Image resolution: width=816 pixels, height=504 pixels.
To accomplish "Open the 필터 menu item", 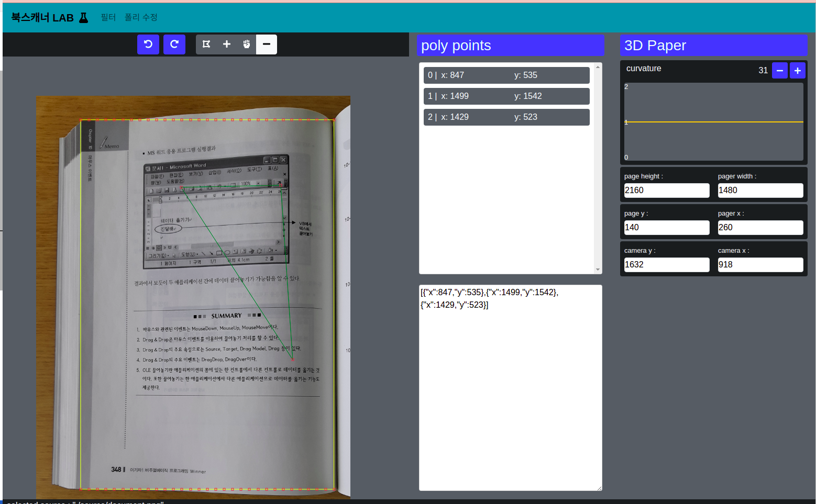I will pyautogui.click(x=108, y=17).
